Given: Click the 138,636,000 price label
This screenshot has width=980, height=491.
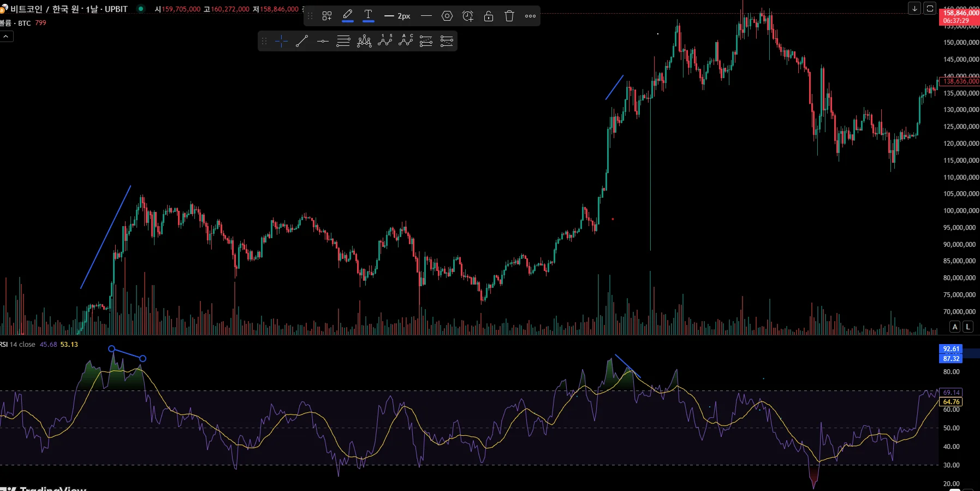Looking at the screenshot, I should coord(961,81).
